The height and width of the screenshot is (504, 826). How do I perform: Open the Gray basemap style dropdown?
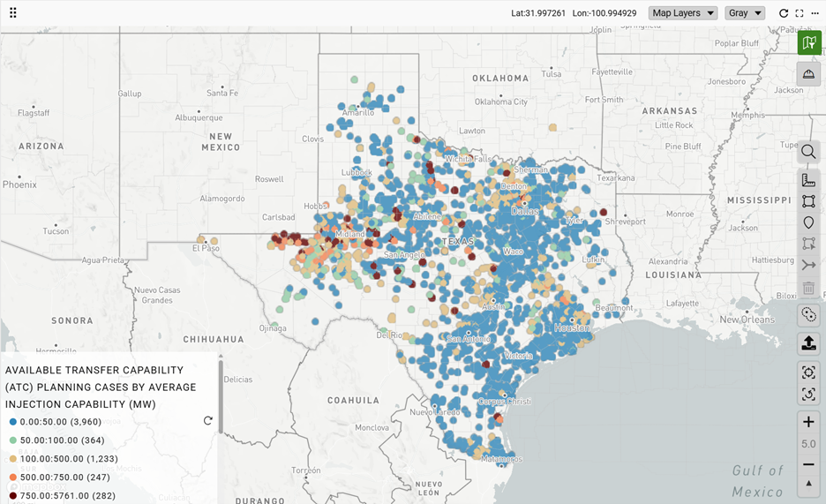745,13
